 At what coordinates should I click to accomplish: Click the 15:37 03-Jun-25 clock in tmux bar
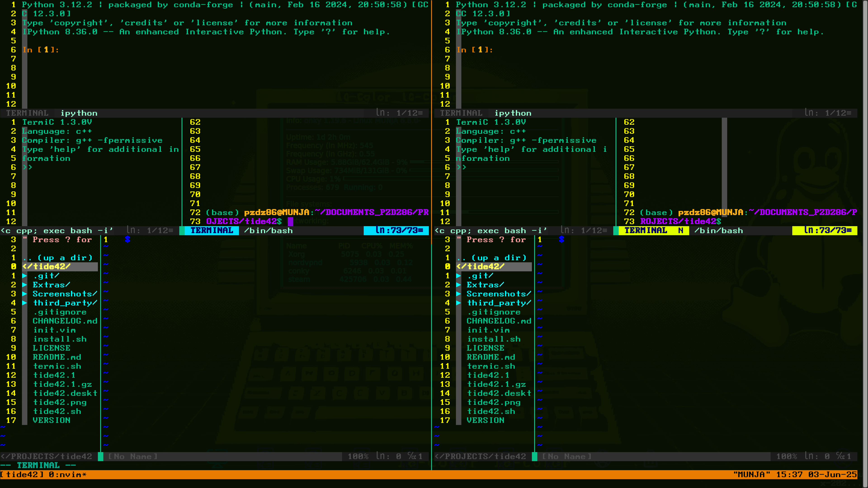(816, 475)
